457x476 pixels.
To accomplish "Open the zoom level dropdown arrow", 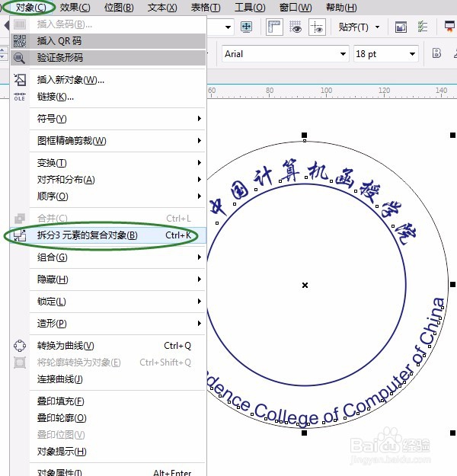I will click(x=228, y=27).
